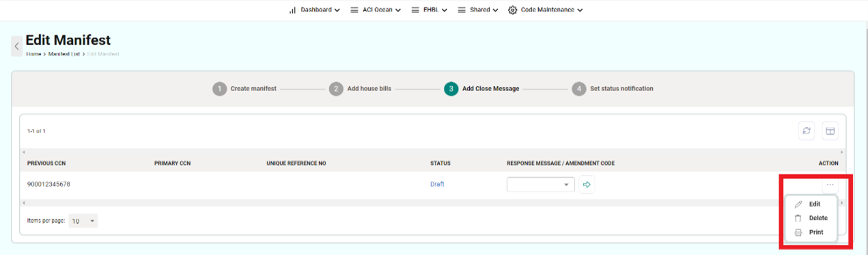Expand Dashboard using its chevron arrow

pos(337,10)
